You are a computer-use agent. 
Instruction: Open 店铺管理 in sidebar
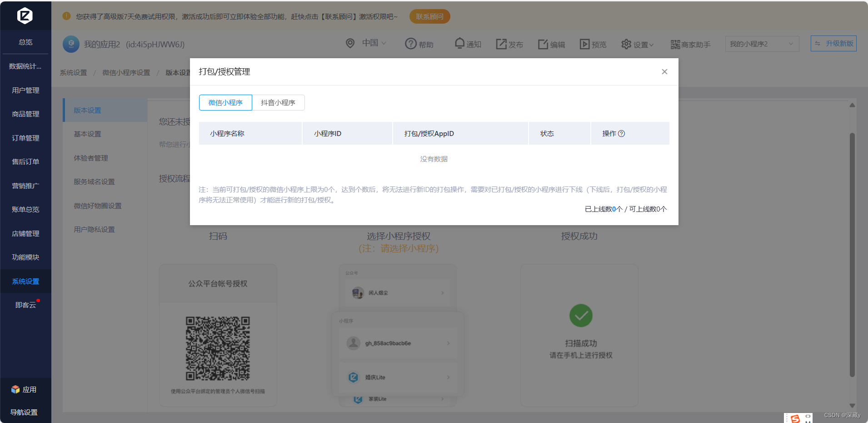25,233
